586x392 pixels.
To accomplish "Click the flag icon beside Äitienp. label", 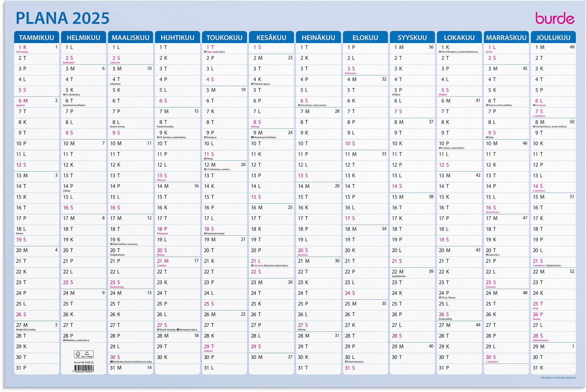I will tap(205, 159).
